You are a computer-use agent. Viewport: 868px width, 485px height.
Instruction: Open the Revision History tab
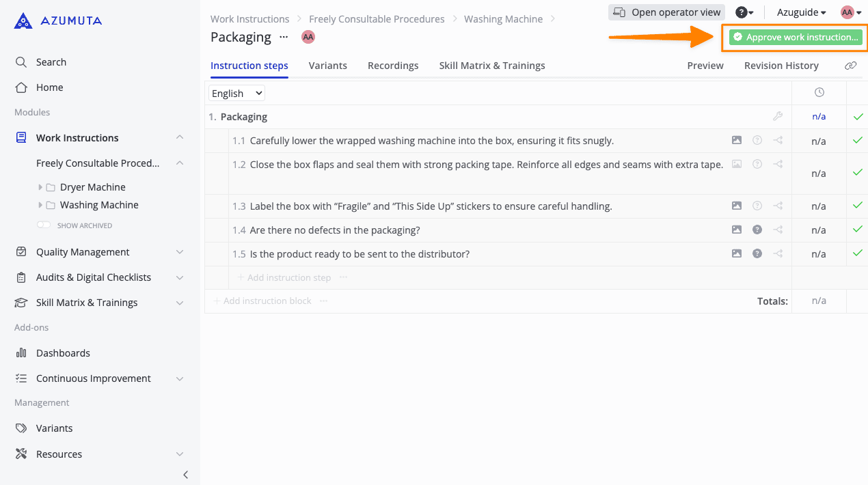(781, 66)
